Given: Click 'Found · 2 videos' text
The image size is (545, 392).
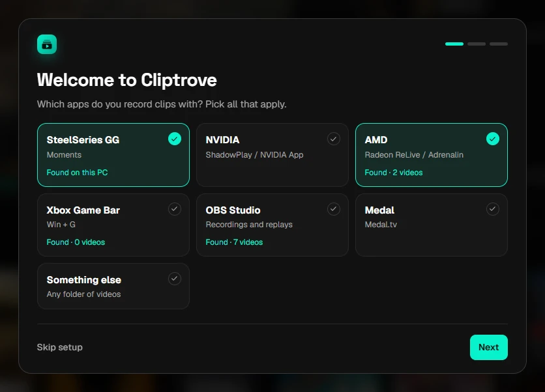Looking at the screenshot, I should [x=394, y=173].
